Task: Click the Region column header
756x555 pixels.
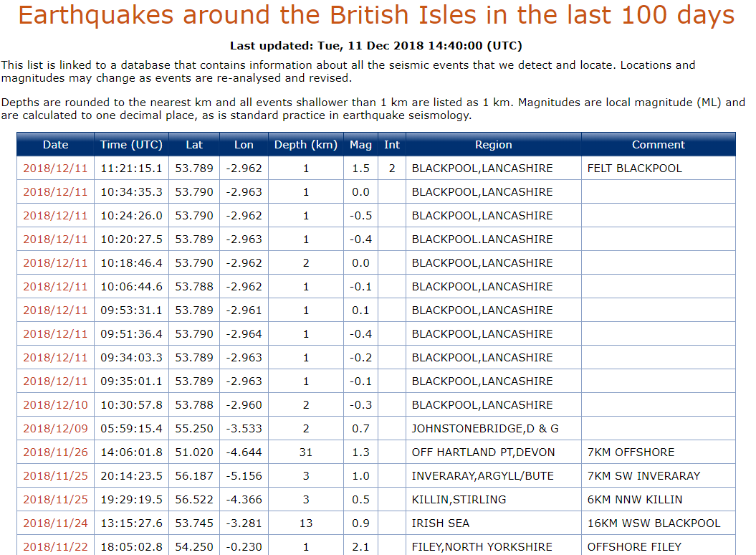Action: tap(493, 145)
